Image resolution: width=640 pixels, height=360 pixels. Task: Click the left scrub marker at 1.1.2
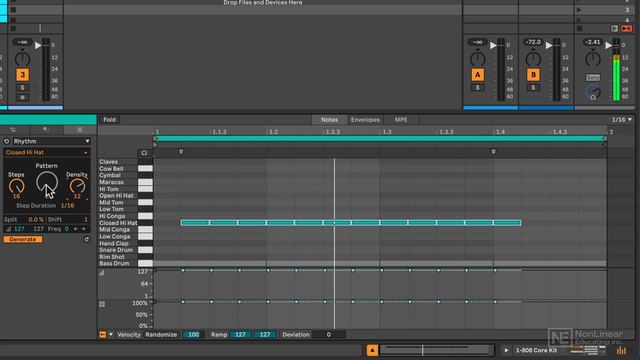click(x=181, y=152)
